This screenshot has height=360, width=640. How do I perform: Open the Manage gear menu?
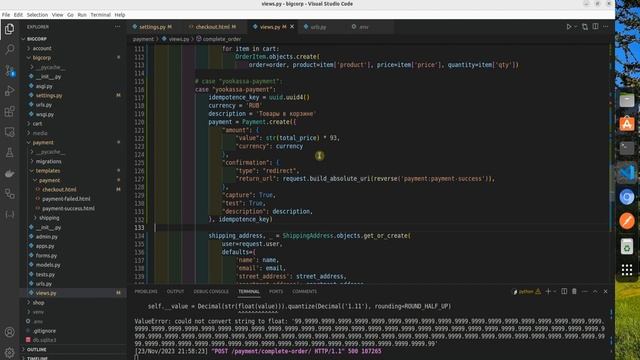9,352
